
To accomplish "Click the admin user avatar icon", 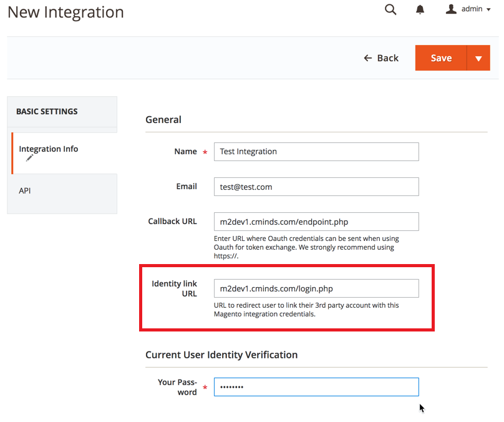I will [x=452, y=9].
